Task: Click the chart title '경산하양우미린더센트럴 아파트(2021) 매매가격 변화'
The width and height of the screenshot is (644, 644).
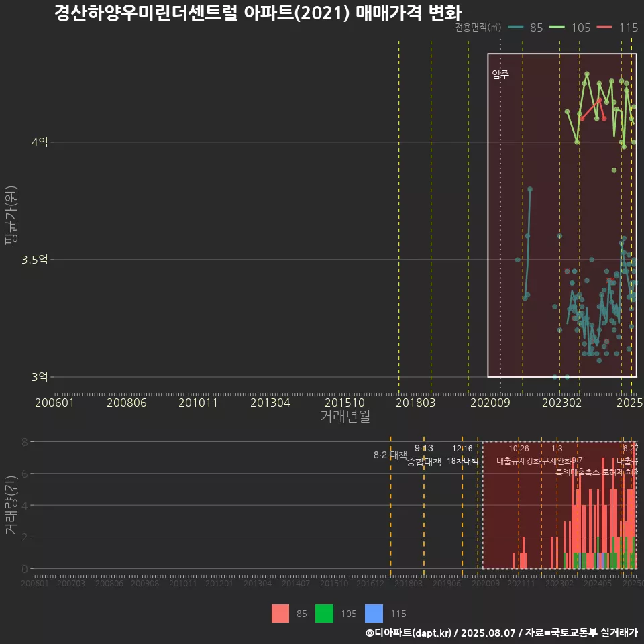Action: 258,13
